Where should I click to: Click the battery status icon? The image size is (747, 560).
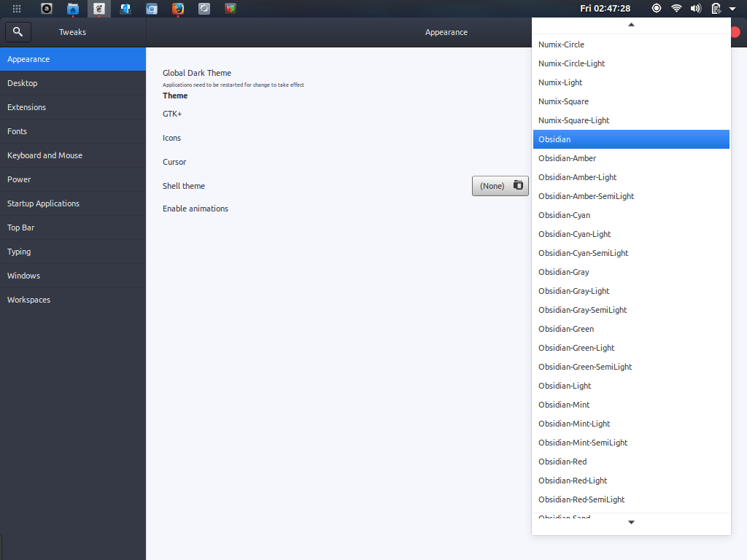(716, 9)
